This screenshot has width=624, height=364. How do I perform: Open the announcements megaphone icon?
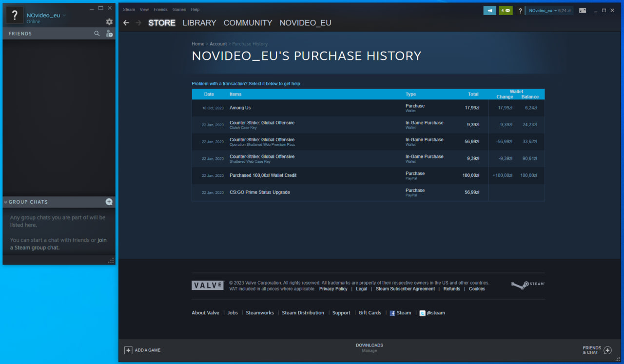489,10
